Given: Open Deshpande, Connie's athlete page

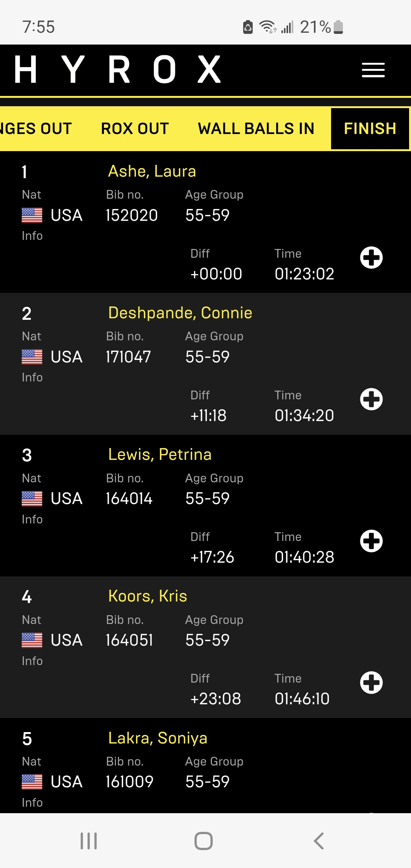Looking at the screenshot, I should [x=180, y=313].
